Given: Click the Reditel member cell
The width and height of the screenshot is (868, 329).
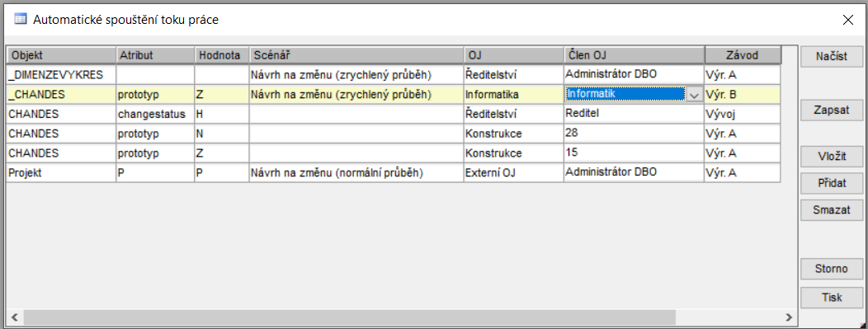Looking at the screenshot, I should click(634, 114).
